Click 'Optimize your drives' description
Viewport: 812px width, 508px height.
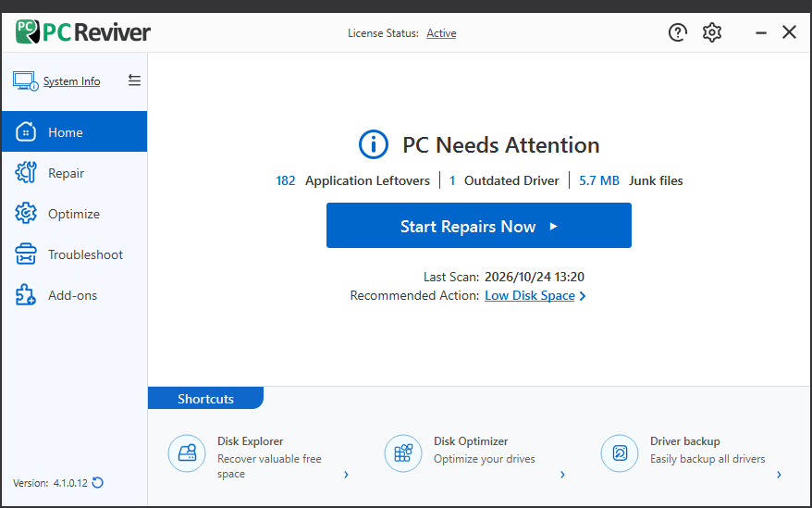pyautogui.click(x=485, y=459)
